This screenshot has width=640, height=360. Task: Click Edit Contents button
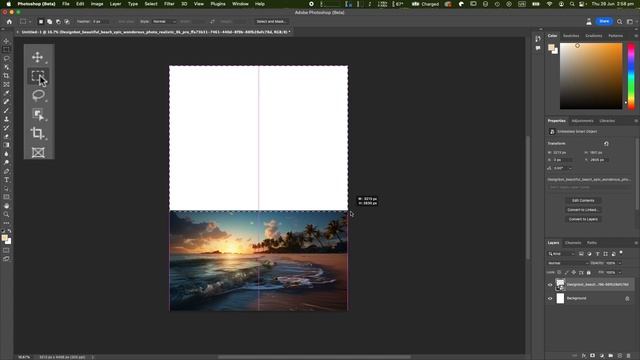[583, 200]
